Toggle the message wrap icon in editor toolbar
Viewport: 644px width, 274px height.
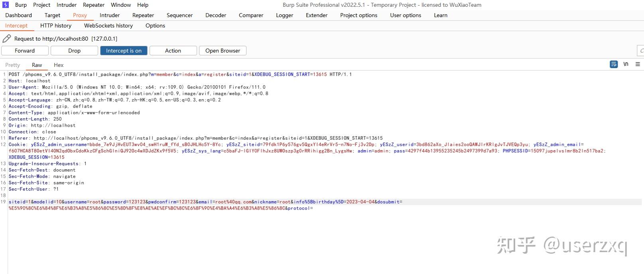pos(614,64)
